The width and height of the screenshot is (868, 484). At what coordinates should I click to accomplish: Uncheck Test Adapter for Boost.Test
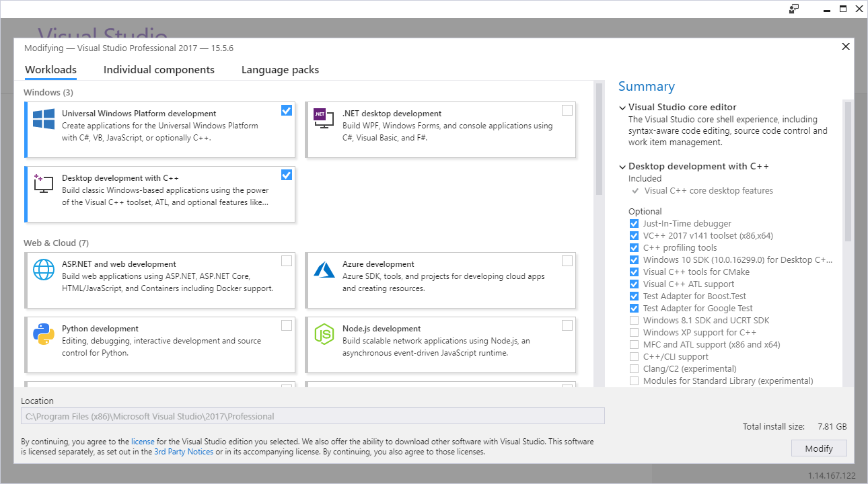(634, 296)
